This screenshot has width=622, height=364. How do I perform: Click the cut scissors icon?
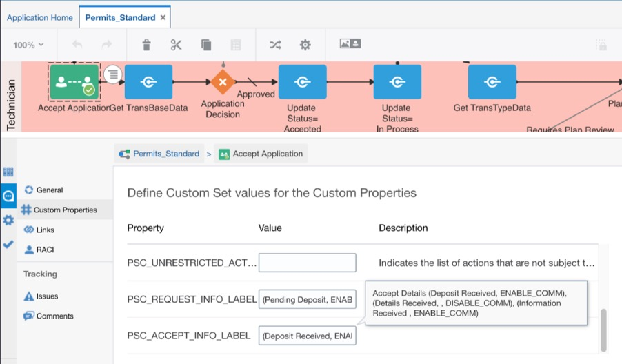(x=176, y=45)
